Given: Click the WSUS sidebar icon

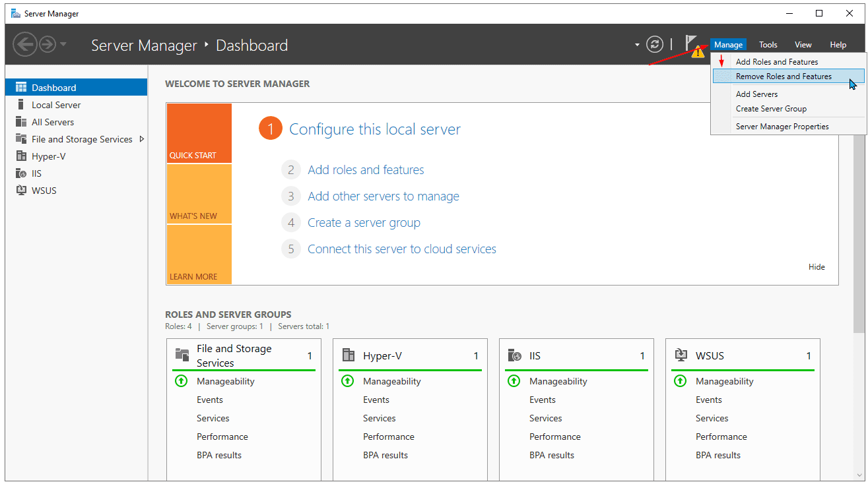Looking at the screenshot, I should click(x=20, y=190).
